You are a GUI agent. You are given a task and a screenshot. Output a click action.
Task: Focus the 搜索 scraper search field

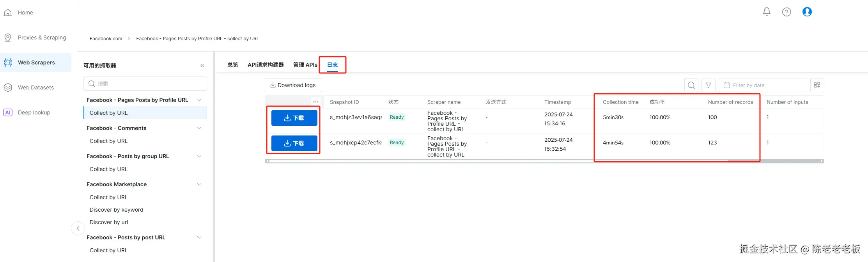click(x=145, y=84)
